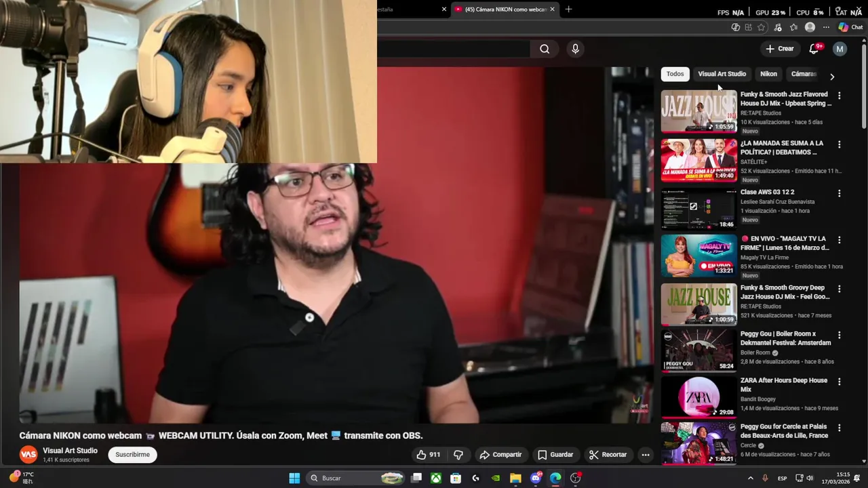
Task: Open options menu for ¿LA MANADA SE SUMA video
Action: click(x=839, y=144)
